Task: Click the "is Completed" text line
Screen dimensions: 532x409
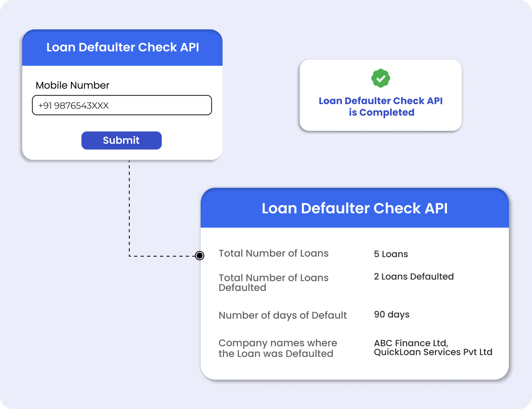Action: tap(381, 113)
